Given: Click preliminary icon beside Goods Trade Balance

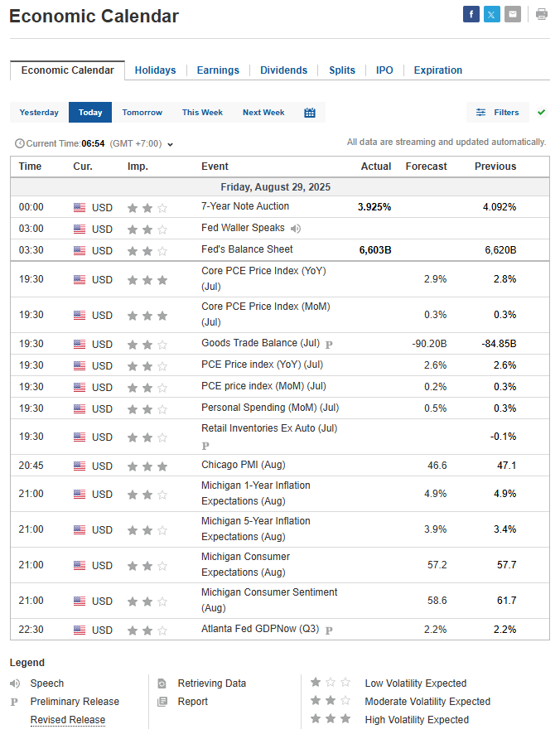Looking at the screenshot, I should point(329,344).
